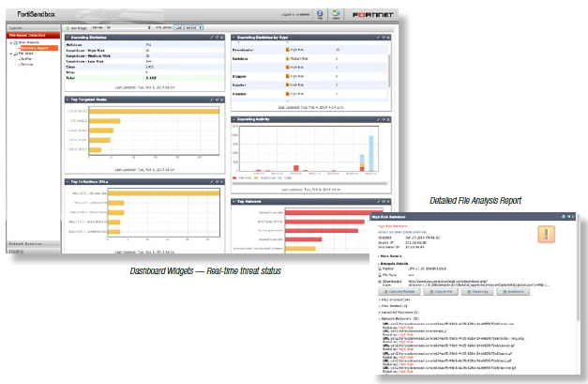Close the Scanning Activity widget
Screen dimensions: 588x384
click(388, 119)
